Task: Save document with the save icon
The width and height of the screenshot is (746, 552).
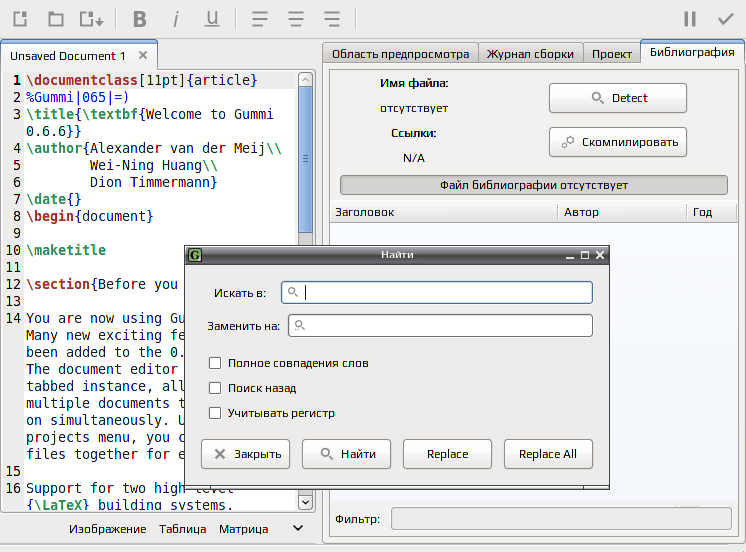Action: (x=91, y=19)
